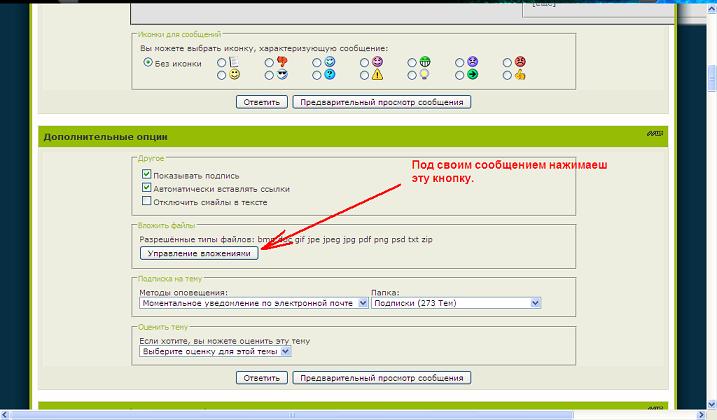This screenshot has height=420, width=717.
Task: Click the 'Если хотите, вы можете оценить' text
Action: pos(225,341)
